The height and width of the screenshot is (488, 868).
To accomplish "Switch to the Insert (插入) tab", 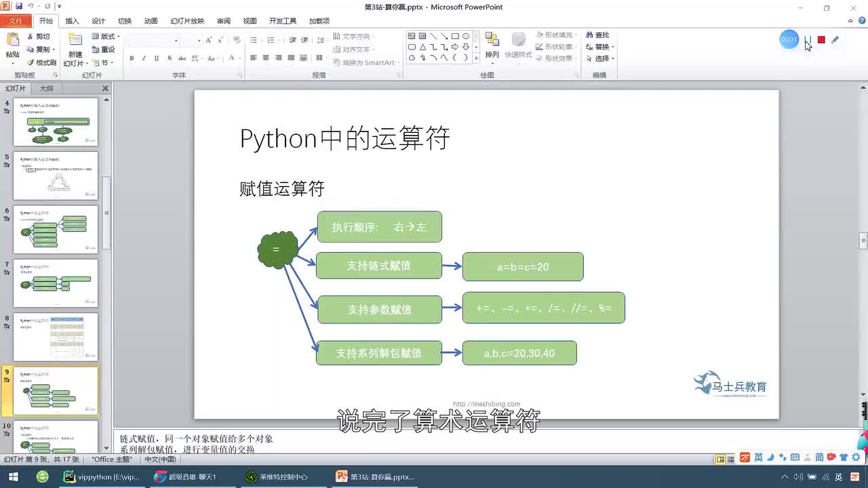I will pyautogui.click(x=72, y=21).
